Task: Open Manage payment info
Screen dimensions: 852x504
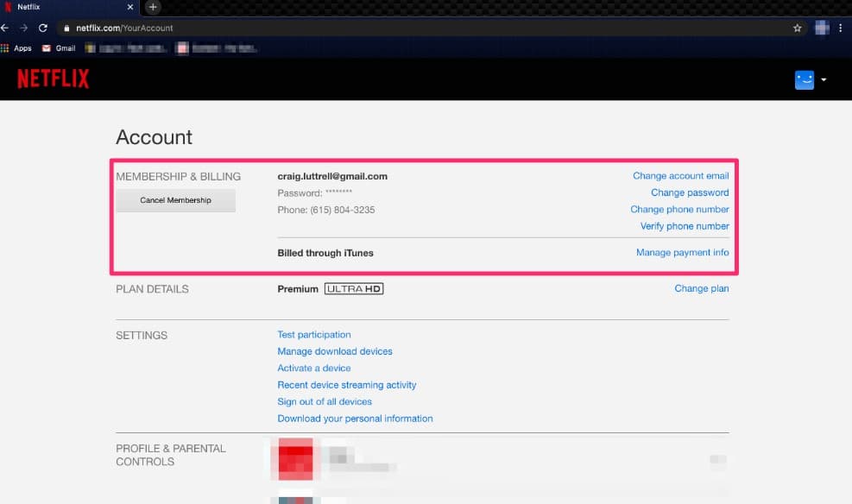Action: [683, 253]
